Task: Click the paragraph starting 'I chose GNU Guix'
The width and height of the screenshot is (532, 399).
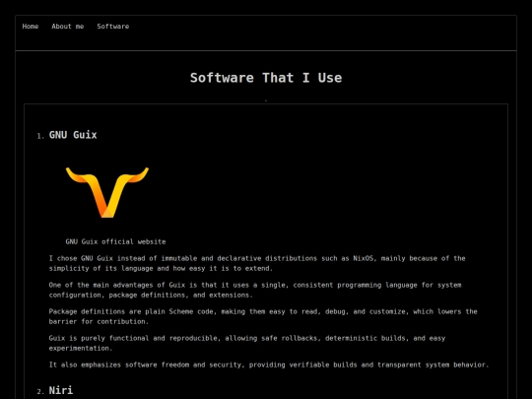Action: (x=257, y=263)
